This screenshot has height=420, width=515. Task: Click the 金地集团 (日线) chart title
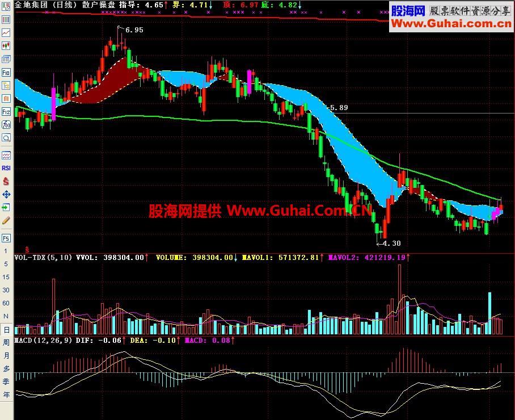[45, 5]
